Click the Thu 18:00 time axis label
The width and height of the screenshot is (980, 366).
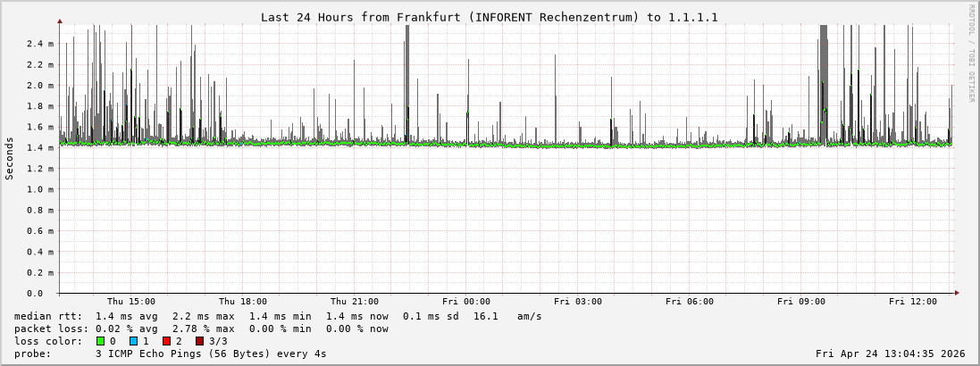[242, 302]
